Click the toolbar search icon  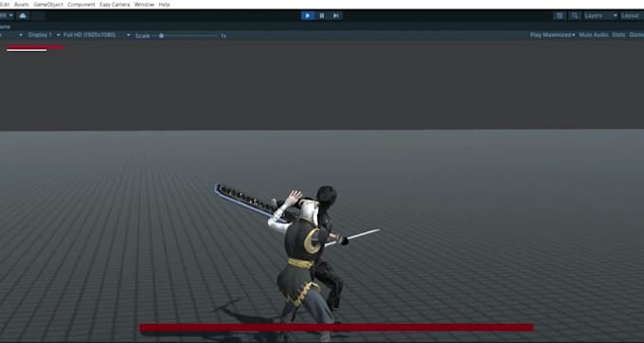pos(575,15)
